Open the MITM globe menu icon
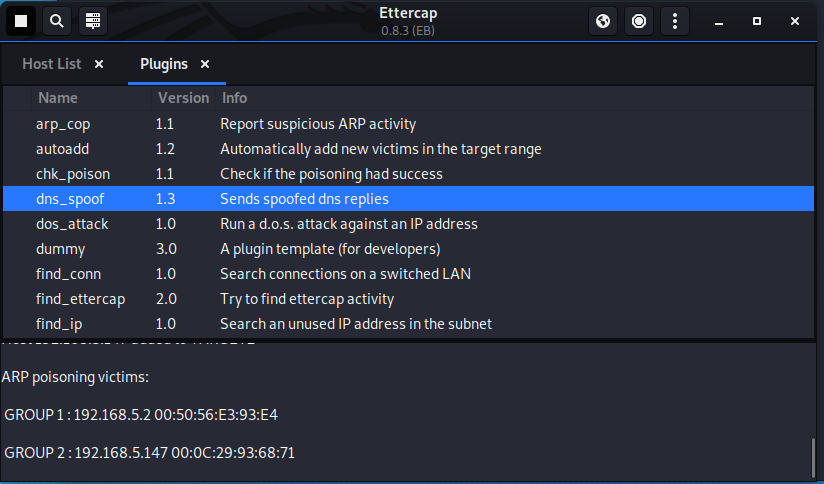Screen dimensions: 824x484 [602, 20]
